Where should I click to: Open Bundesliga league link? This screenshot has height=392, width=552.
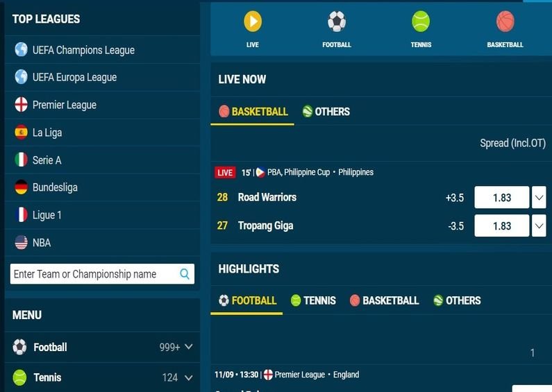click(55, 187)
